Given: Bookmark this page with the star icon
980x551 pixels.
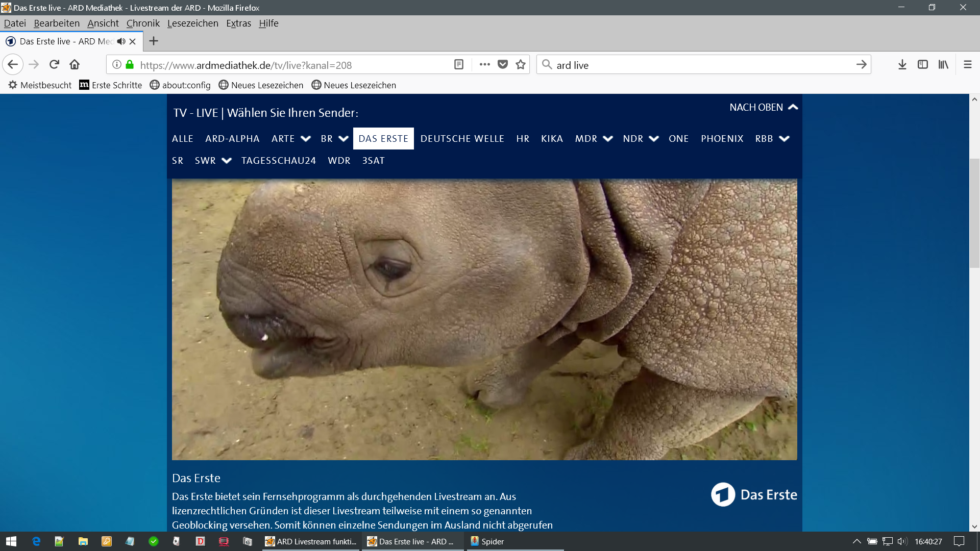Looking at the screenshot, I should click(521, 64).
